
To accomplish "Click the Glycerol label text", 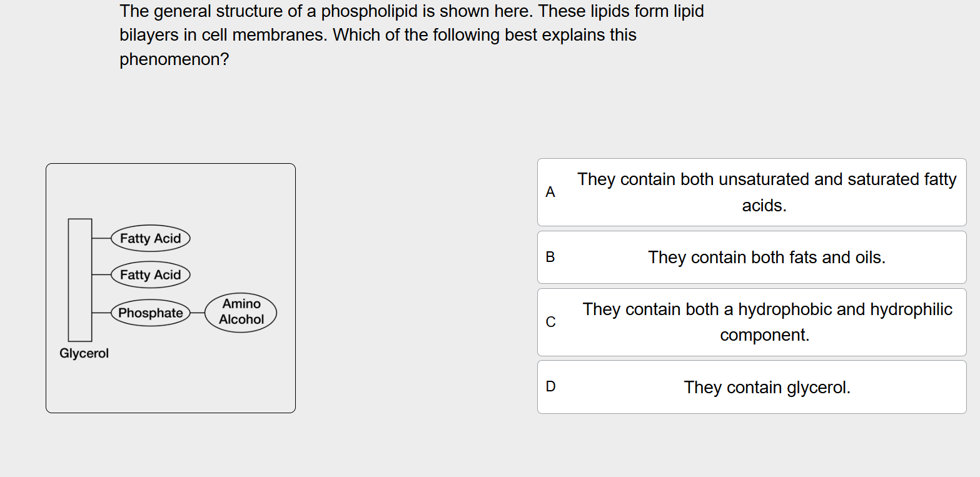I will point(84,353).
